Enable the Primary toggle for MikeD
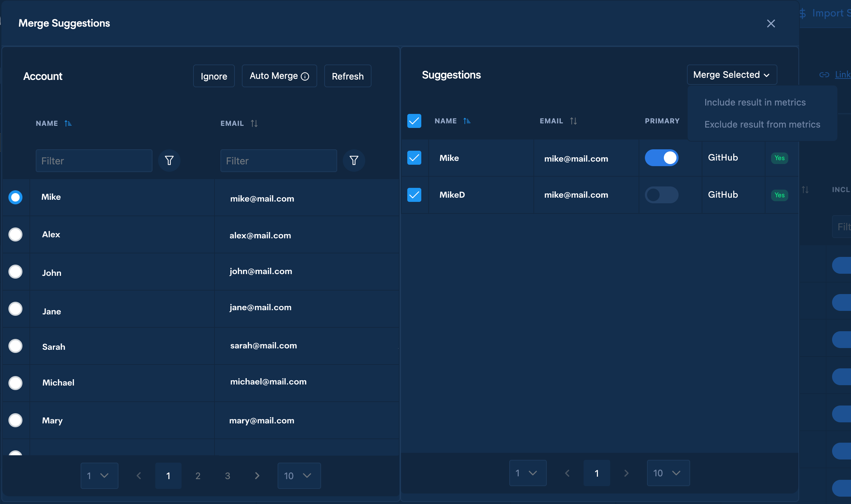This screenshot has width=851, height=504. pyautogui.click(x=661, y=195)
